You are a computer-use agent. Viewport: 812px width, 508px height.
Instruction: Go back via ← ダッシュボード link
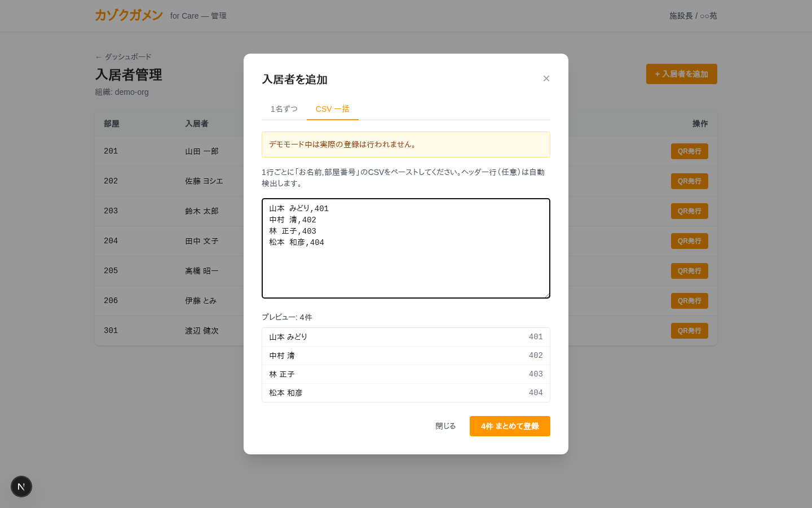[123, 57]
